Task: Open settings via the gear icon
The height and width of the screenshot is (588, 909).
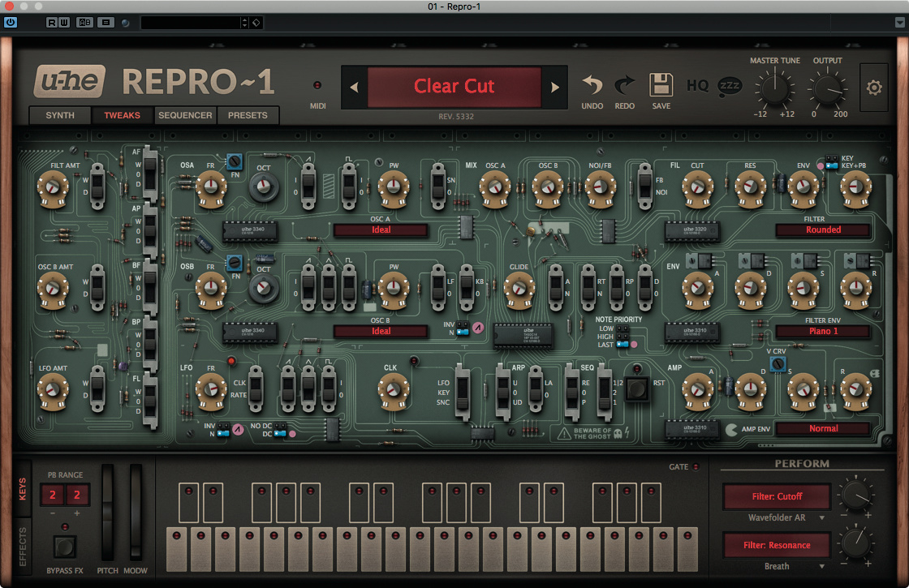Action: (874, 87)
